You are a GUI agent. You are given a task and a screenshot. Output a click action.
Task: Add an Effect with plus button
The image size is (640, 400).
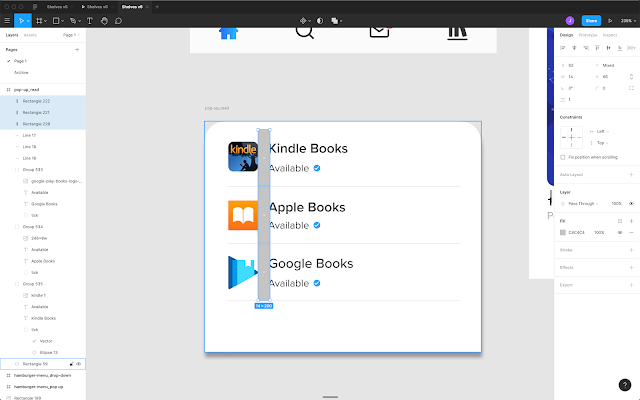pyautogui.click(x=631, y=268)
